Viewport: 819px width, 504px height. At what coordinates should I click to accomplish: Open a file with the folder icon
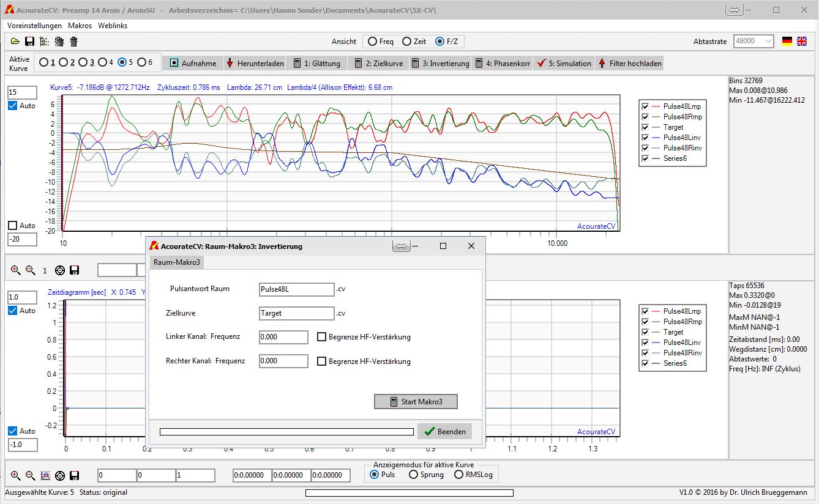click(x=15, y=42)
